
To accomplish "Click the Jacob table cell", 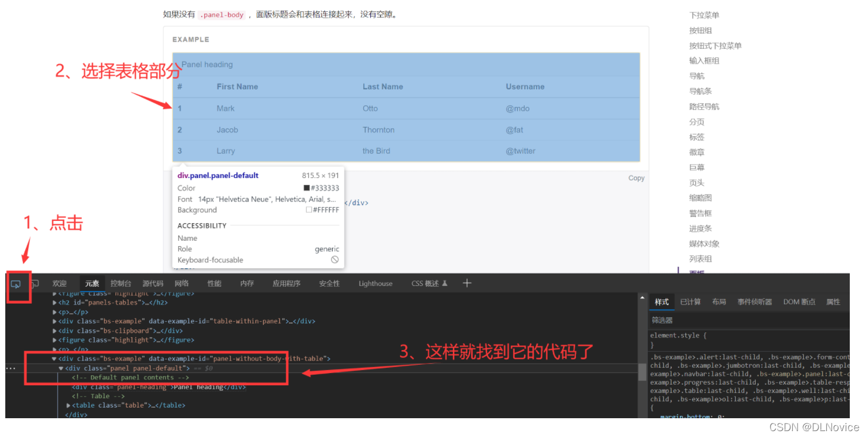I will 227,130.
